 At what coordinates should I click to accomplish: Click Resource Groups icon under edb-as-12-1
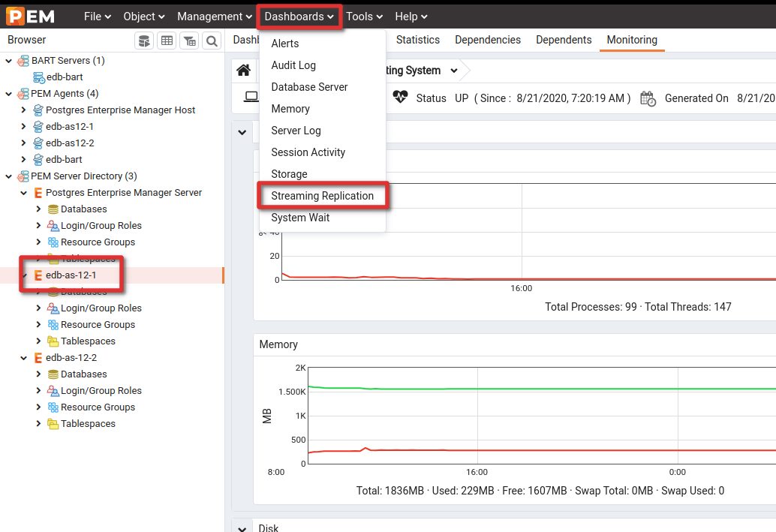pyautogui.click(x=53, y=325)
